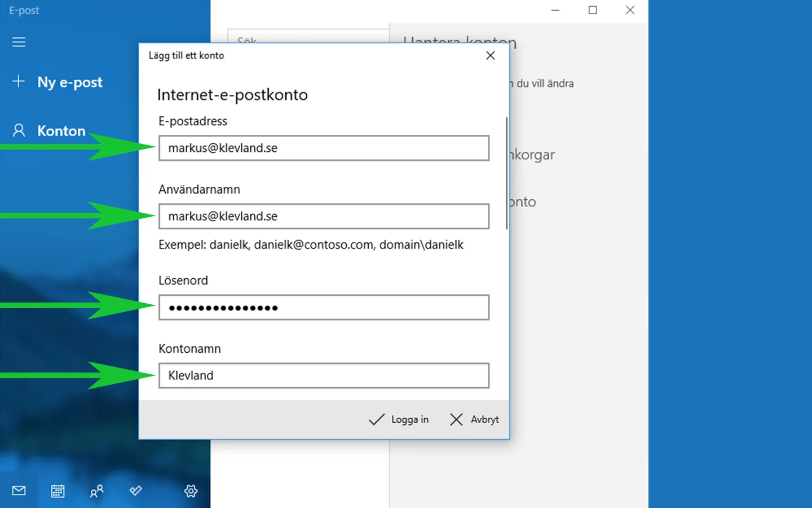Open the People icon in bottom bar

(x=96, y=491)
